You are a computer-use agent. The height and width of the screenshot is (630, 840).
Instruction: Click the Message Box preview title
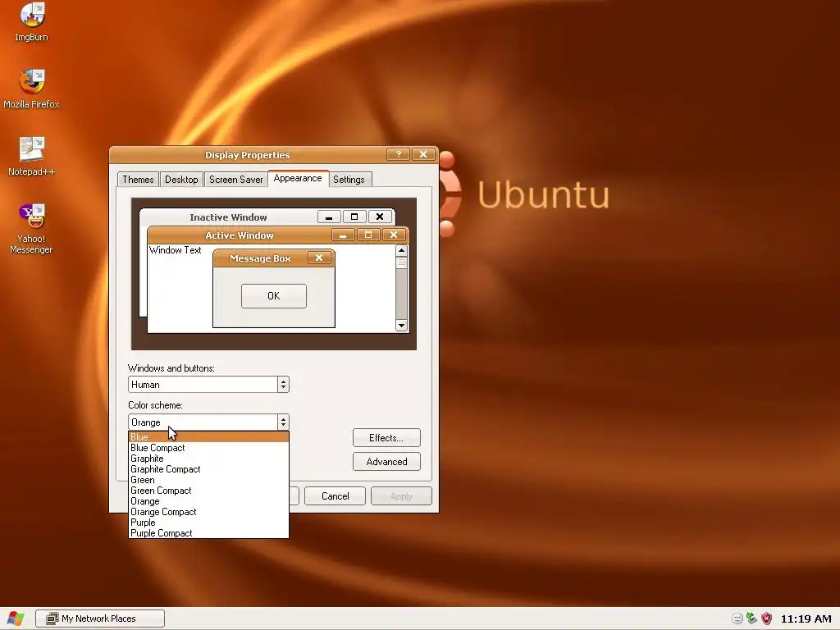coord(260,258)
